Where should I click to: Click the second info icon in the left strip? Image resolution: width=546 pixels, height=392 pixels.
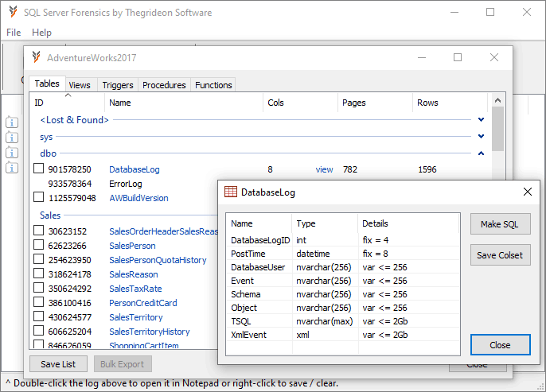click(12, 138)
